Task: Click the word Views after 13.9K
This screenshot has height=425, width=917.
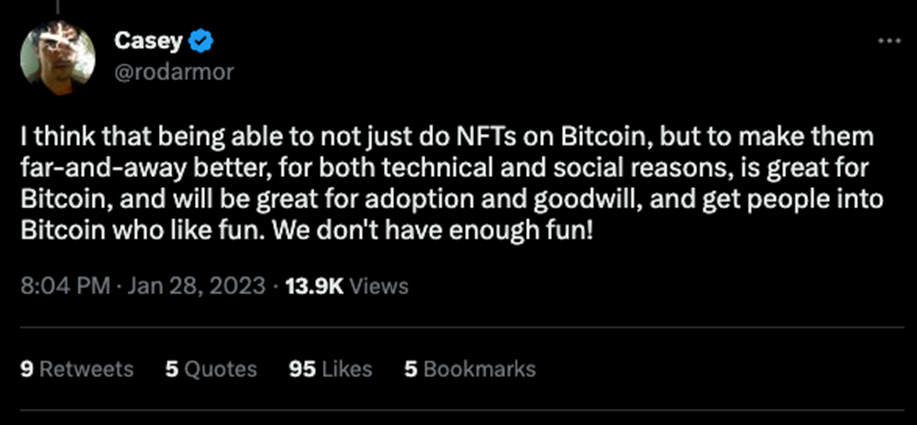Action: (380, 286)
